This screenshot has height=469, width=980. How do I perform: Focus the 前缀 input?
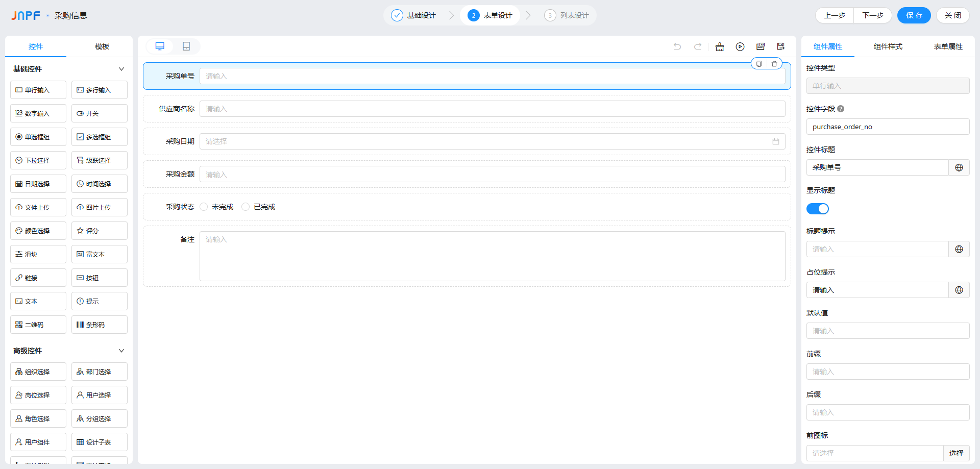888,372
